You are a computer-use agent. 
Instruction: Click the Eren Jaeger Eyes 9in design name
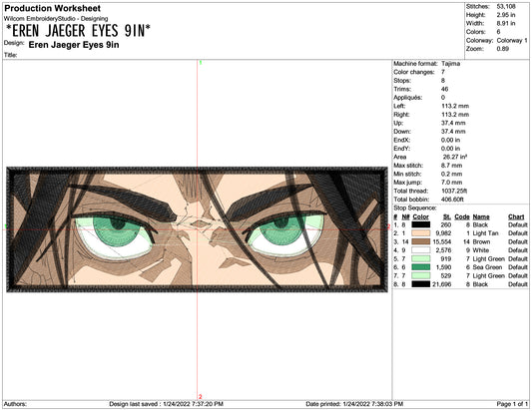(x=74, y=45)
